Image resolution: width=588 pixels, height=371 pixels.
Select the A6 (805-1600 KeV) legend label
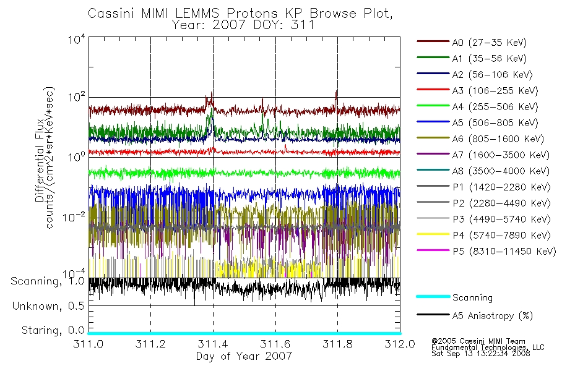[x=498, y=139]
